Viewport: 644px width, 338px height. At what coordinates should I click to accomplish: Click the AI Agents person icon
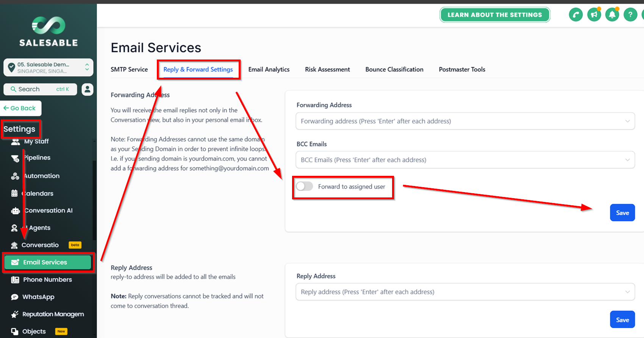click(14, 228)
